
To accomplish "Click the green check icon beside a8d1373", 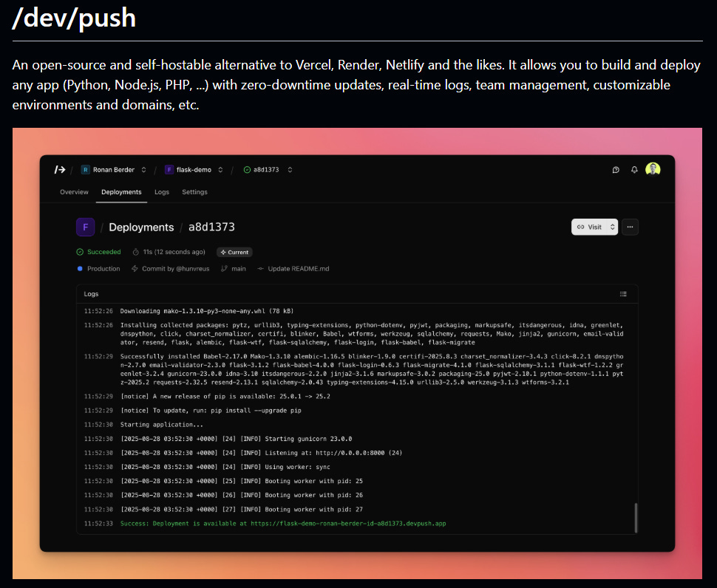I will [247, 169].
